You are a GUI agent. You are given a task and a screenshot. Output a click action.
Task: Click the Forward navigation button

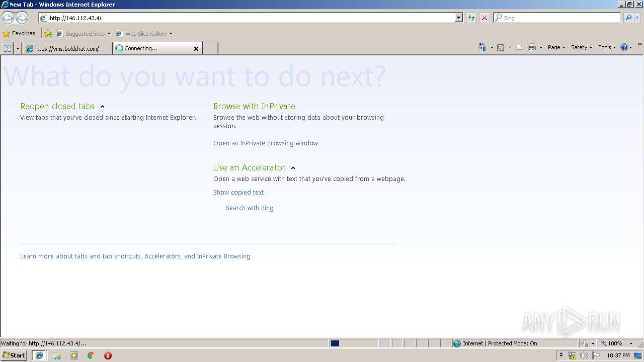point(22,18)
